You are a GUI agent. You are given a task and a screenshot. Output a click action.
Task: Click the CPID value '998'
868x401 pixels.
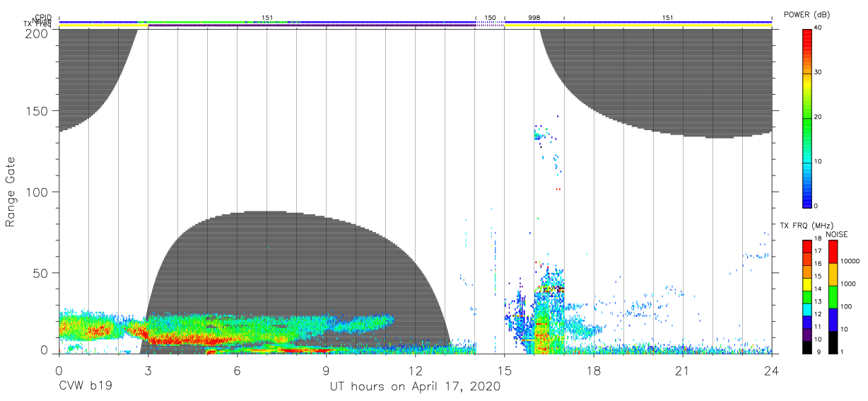click(x=534, y=16)
